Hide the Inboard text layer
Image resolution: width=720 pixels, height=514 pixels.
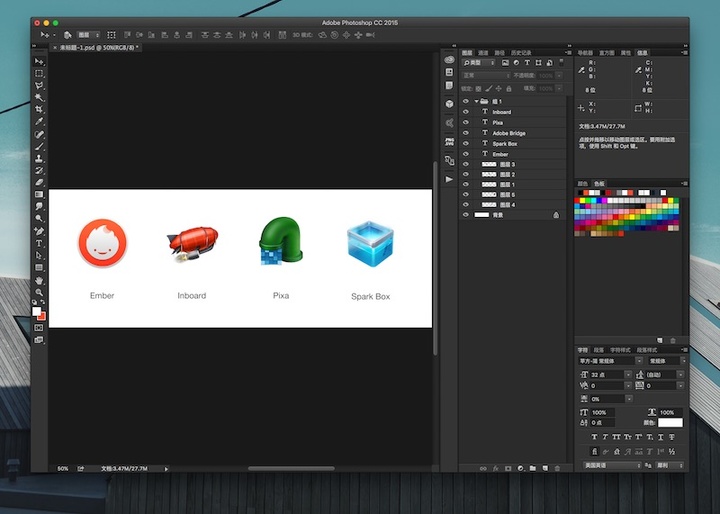point(466,112)
